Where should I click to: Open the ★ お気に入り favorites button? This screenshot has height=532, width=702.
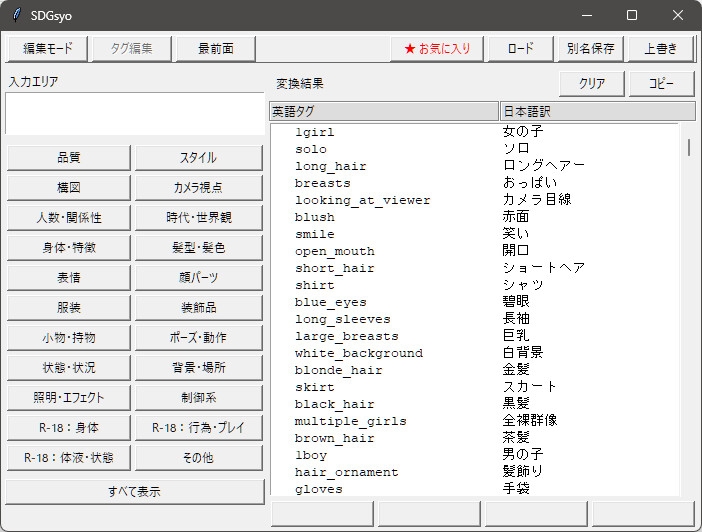tap(437, 48)
